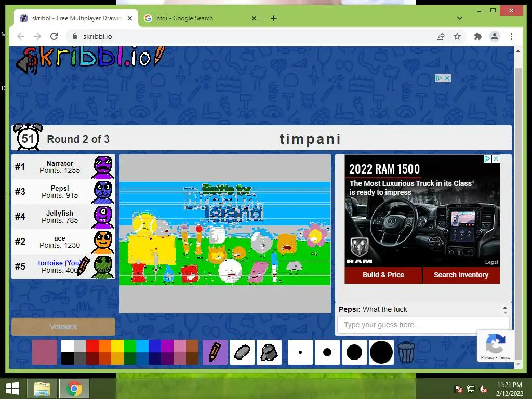Clear the canvas with the trash can
Screen dimensions: 532x399
[x=406, y=352]
